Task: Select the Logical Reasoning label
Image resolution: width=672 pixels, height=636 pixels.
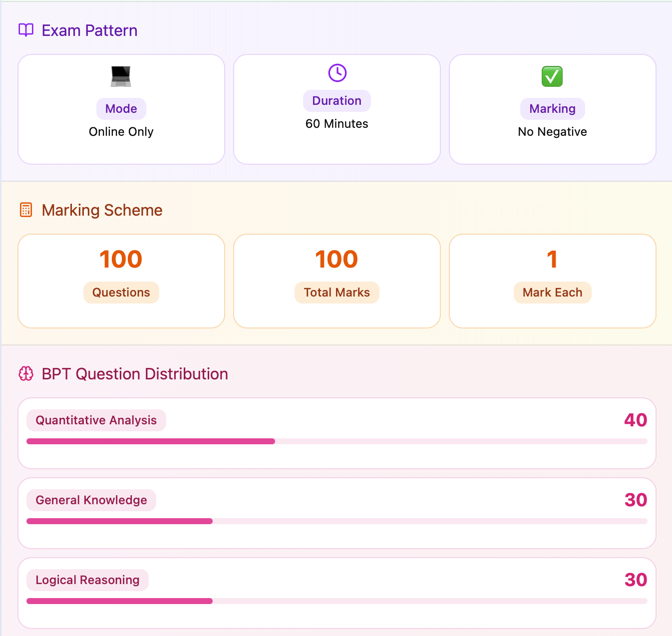Action: click(x=88, y=580)
